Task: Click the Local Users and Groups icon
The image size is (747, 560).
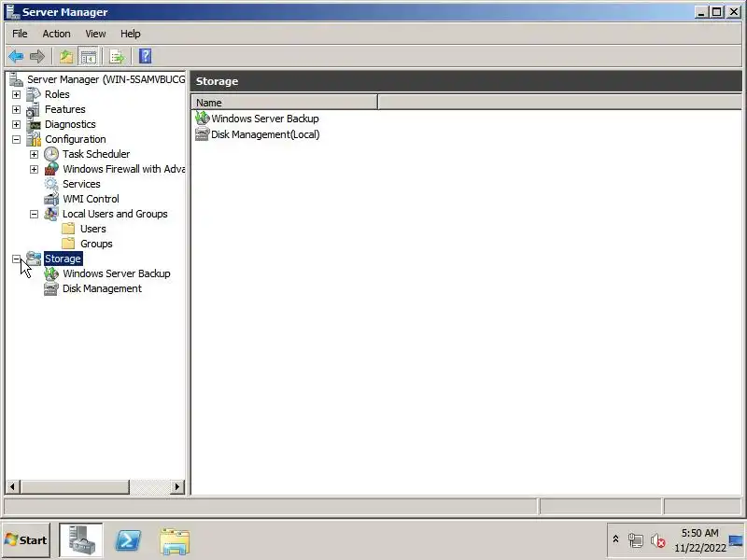Action: tap(51, 214)
